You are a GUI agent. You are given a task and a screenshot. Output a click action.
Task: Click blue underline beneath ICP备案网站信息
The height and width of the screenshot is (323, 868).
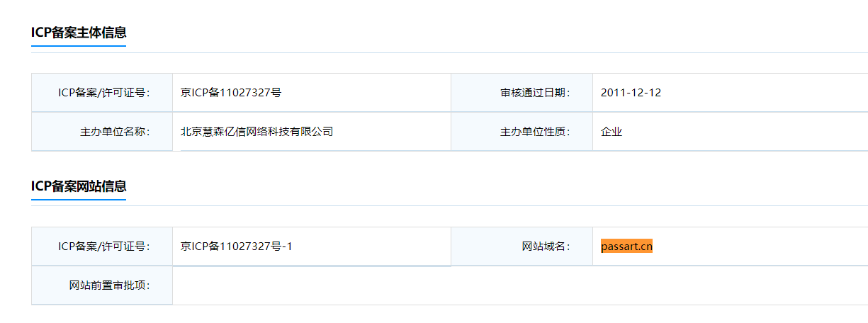(x=79, y=200)
